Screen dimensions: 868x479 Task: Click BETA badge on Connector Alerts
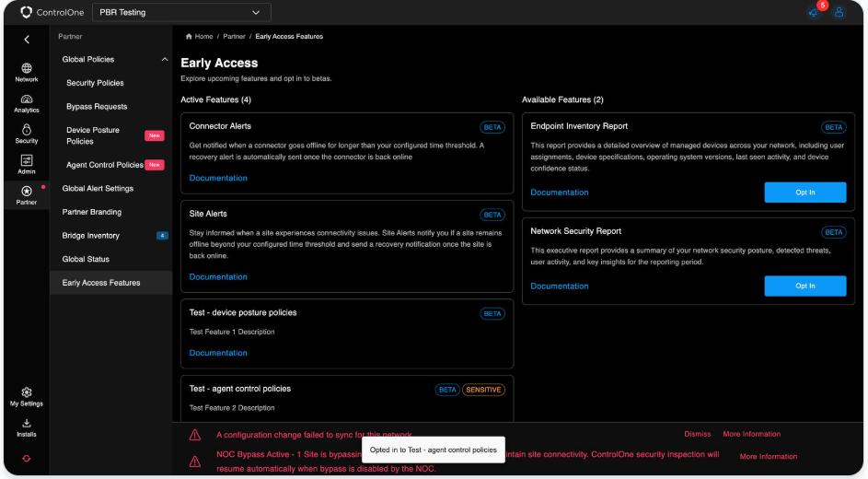(492, 127)
